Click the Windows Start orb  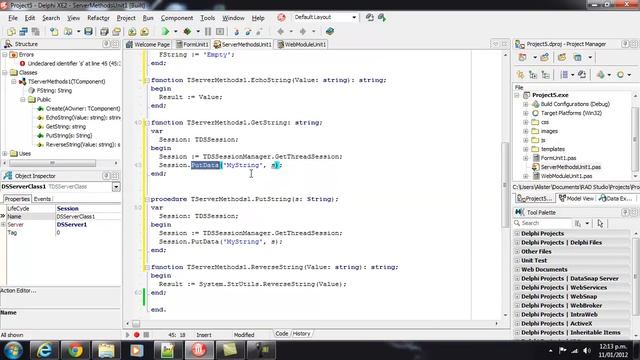13,350
